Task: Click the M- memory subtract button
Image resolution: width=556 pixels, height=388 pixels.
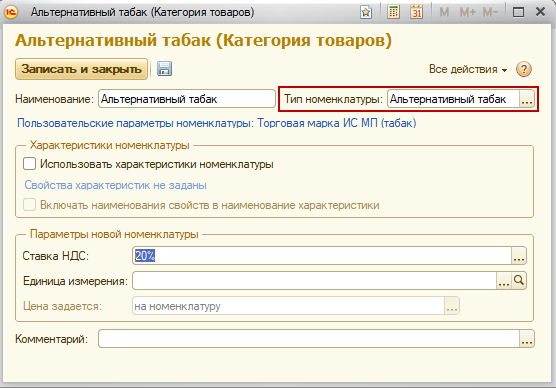Action: [490, 12]
